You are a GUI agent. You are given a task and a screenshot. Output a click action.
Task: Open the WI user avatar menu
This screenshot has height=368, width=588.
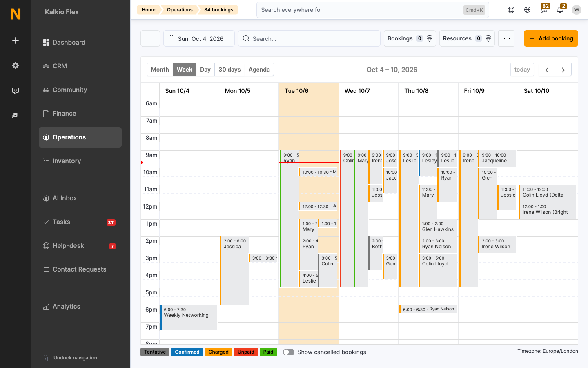pos(577,10)
